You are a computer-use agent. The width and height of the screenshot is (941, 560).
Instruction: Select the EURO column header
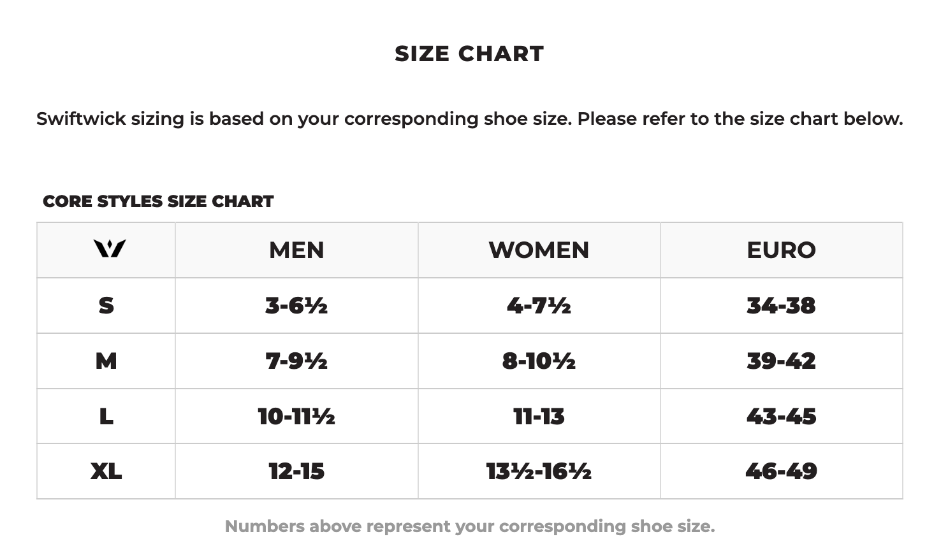pyautogui.click(x=781, y=250)
